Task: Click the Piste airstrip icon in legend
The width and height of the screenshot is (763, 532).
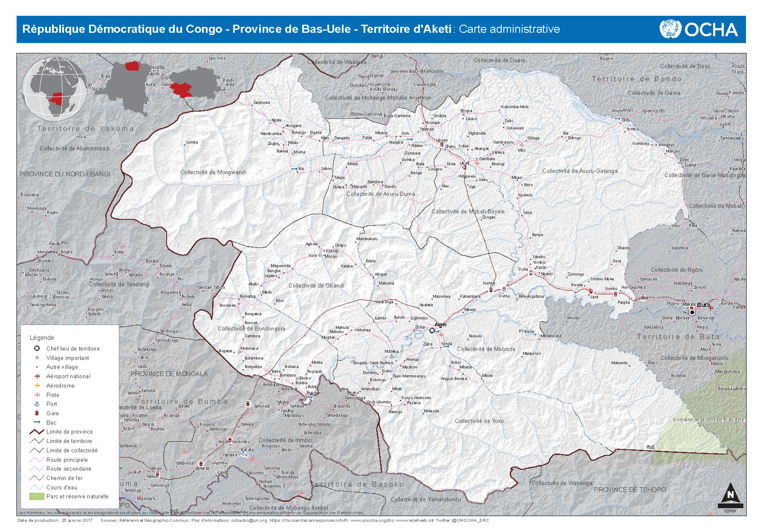Action: point(37,395)
